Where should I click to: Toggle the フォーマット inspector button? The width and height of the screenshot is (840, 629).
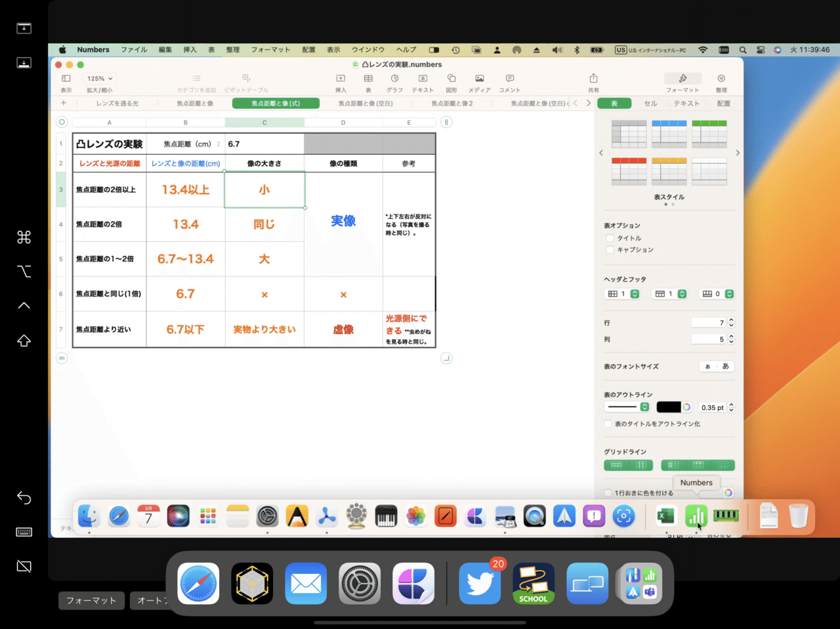coord(682,79)
